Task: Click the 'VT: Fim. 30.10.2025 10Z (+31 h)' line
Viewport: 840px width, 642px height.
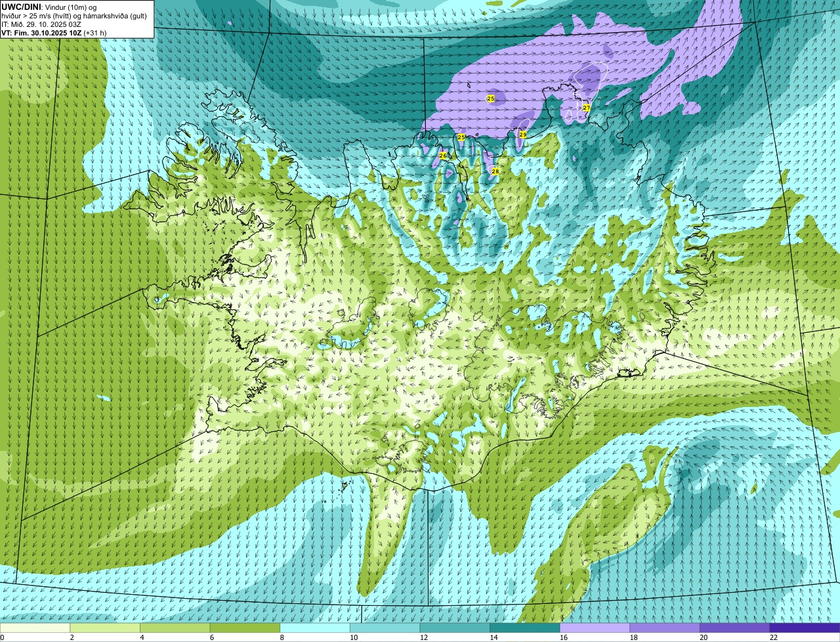Action: pos(54,32)
